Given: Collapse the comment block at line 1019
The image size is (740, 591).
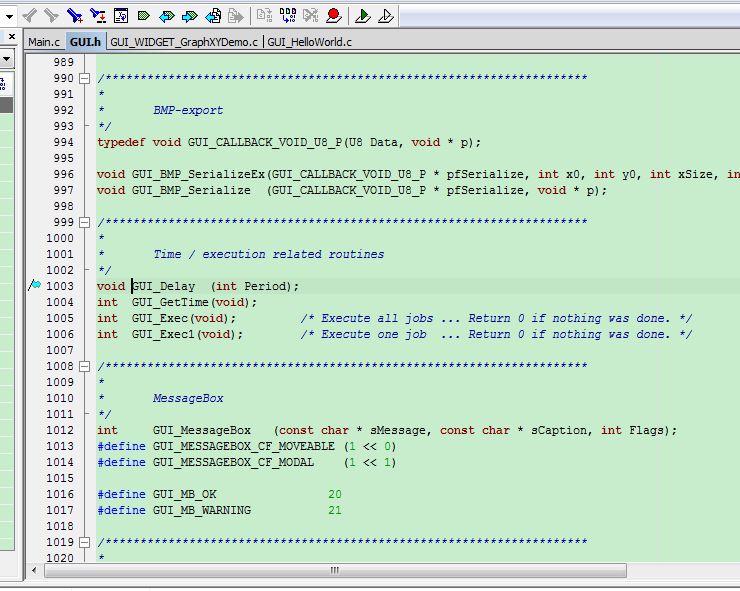Looking at the screenshot, I should [84, 542].
